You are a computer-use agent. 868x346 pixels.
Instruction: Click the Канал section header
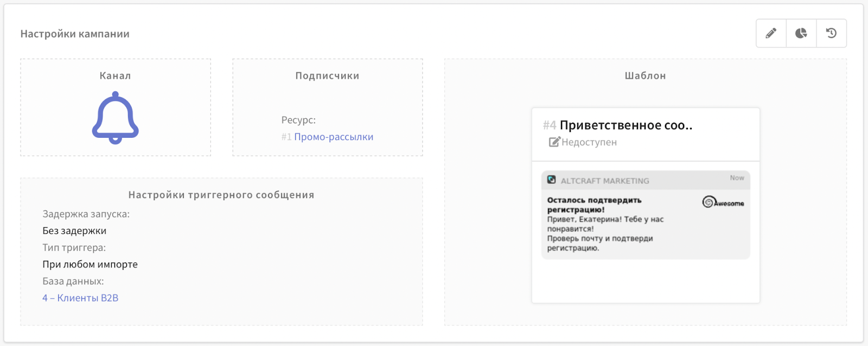(x=115, y=76)
